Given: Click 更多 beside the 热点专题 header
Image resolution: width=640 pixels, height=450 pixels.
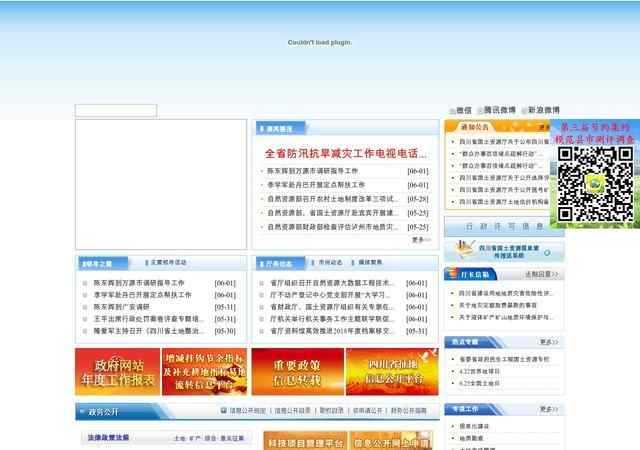Looking at the screenshot, I should (549, 342).
